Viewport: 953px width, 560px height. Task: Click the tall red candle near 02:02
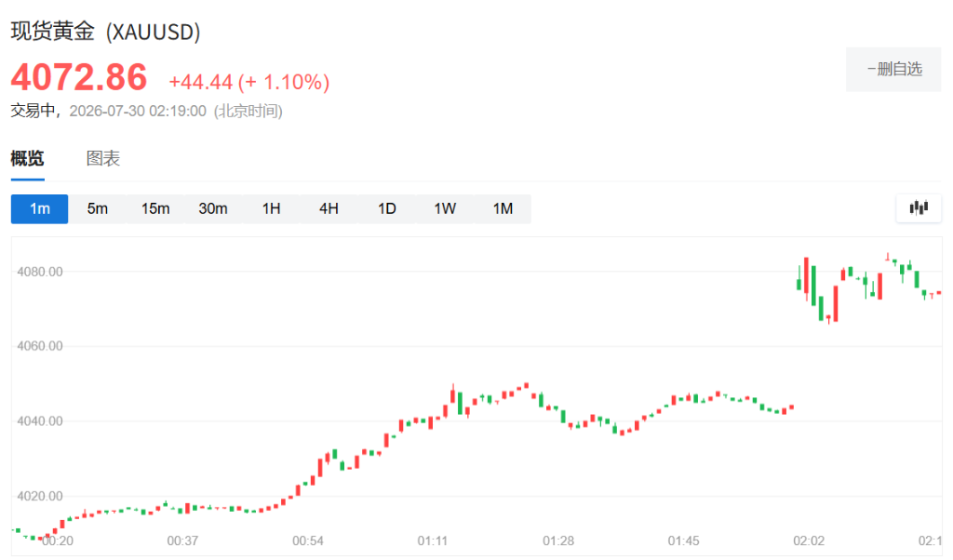click(806, 278)
